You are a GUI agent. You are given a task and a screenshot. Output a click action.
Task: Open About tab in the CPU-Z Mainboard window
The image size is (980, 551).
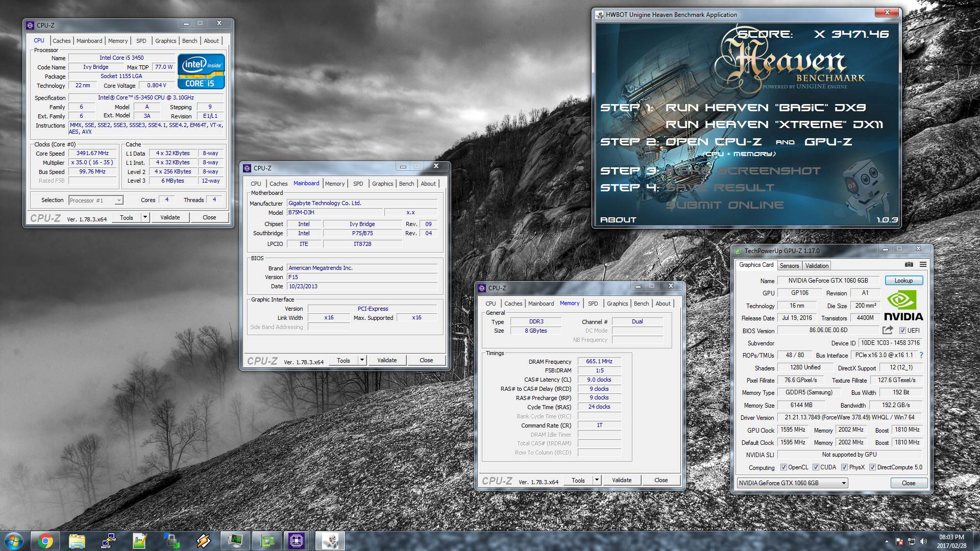click(x=428, y=184)
